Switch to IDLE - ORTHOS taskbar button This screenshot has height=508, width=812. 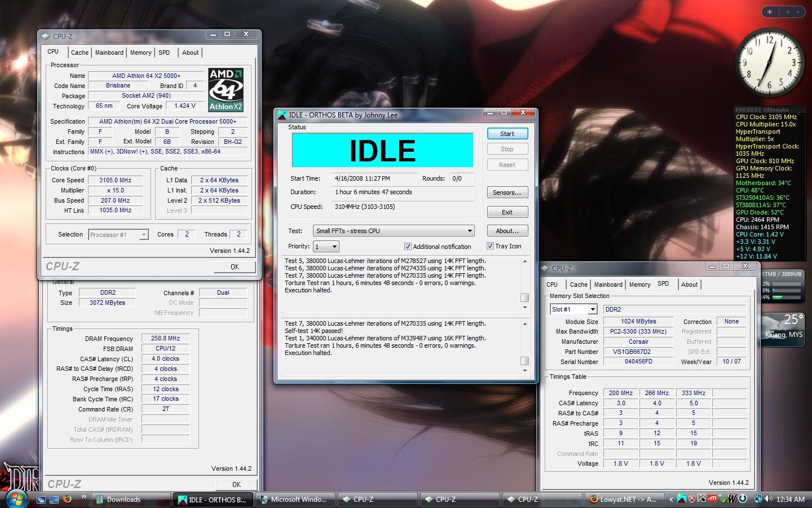click(213, 500)
